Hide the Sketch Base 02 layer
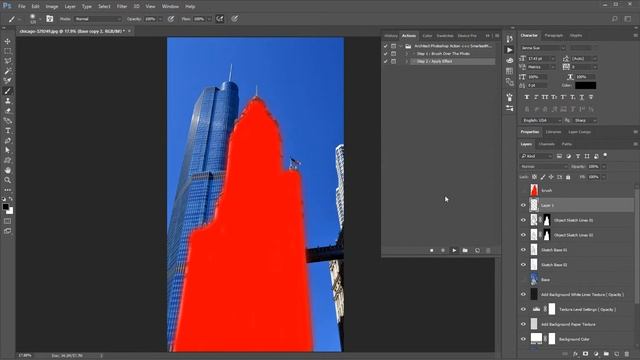 coord(523,264)
